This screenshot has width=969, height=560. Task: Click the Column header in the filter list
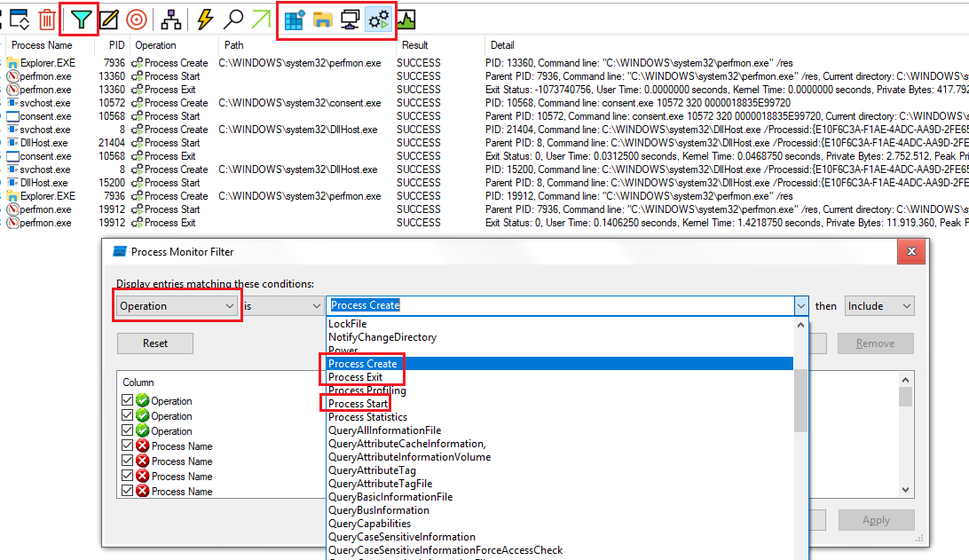click(138, 383)
